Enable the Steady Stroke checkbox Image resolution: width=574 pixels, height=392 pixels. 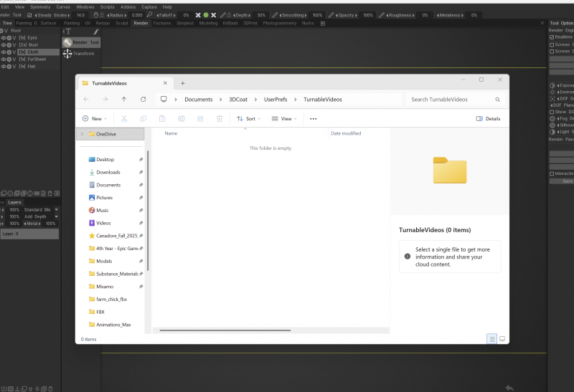coord(29,15)
